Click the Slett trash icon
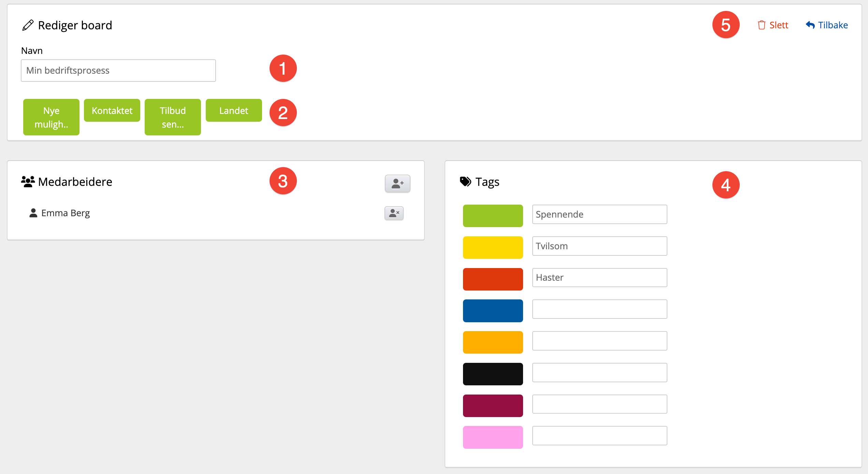Image resolution: width=868 pixels, height=474 pixels. [x=762, y=25]
